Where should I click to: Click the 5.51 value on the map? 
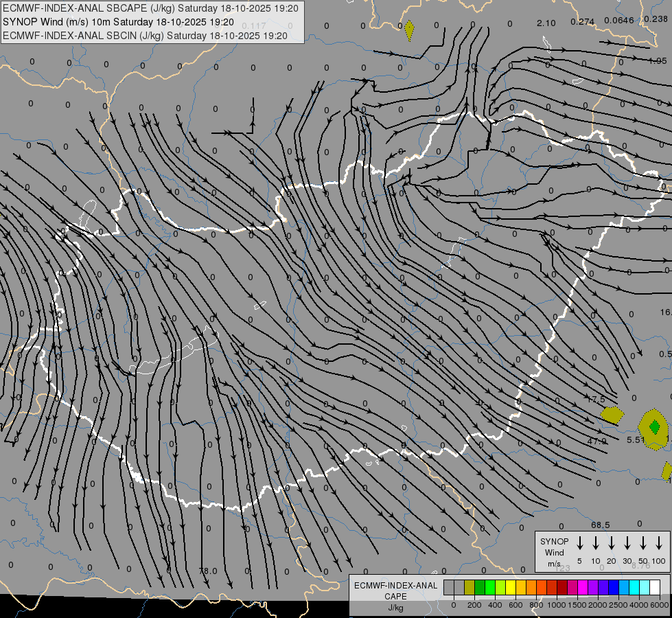pos(636,439)
